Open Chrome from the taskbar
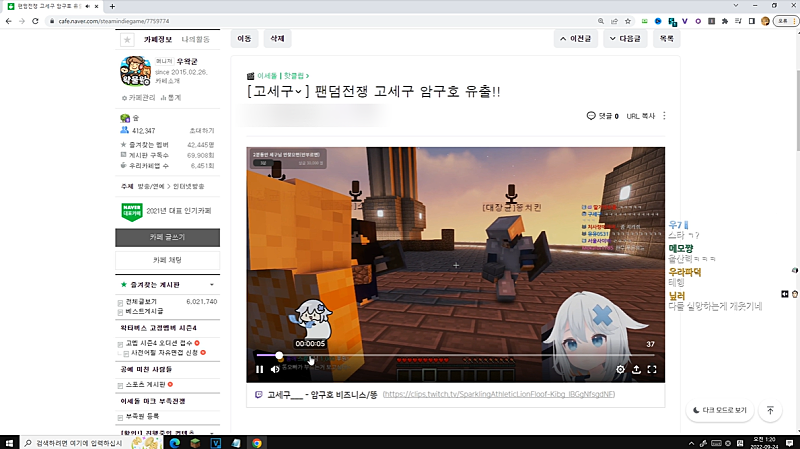This screenshot has height=449, width=800. click(257, 443)
